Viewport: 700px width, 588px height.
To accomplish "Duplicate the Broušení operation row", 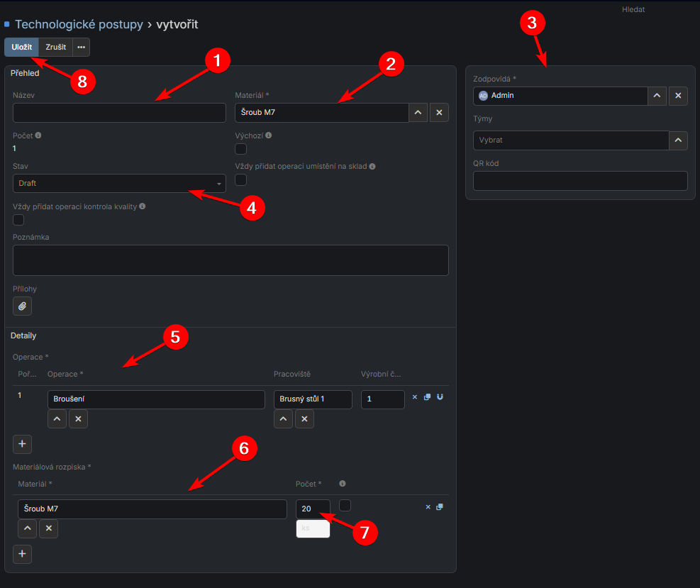I will pyautogui.click(x=427, y=397).
